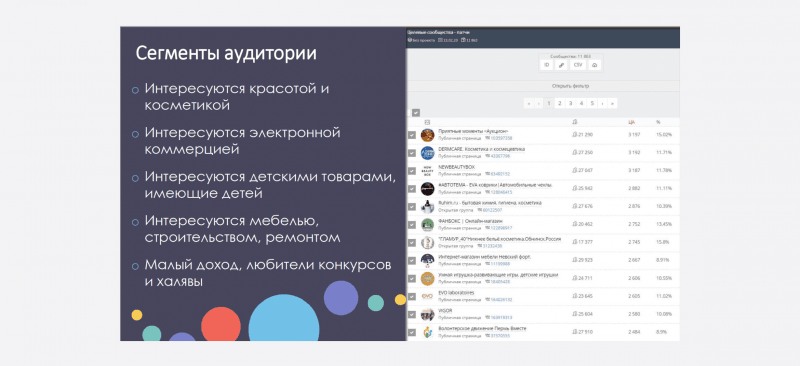Open the VIGOR community title link
The image size is (800, 366).
445,311
